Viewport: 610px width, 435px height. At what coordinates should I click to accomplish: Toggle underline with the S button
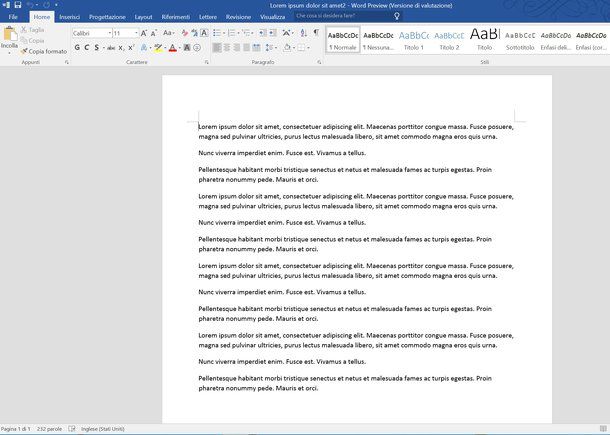click(x=96, y=48)
